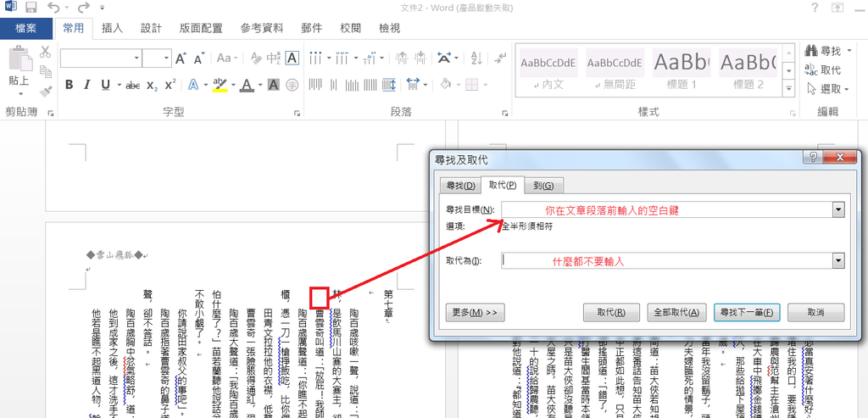Click the Sort A-Z icon

point(476,58)
